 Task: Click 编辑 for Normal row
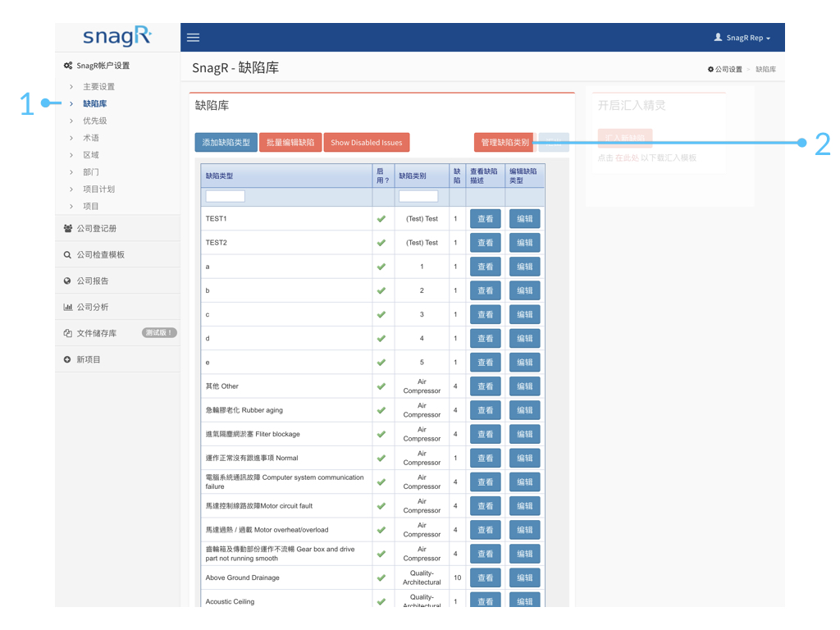[x=524, y=458]
